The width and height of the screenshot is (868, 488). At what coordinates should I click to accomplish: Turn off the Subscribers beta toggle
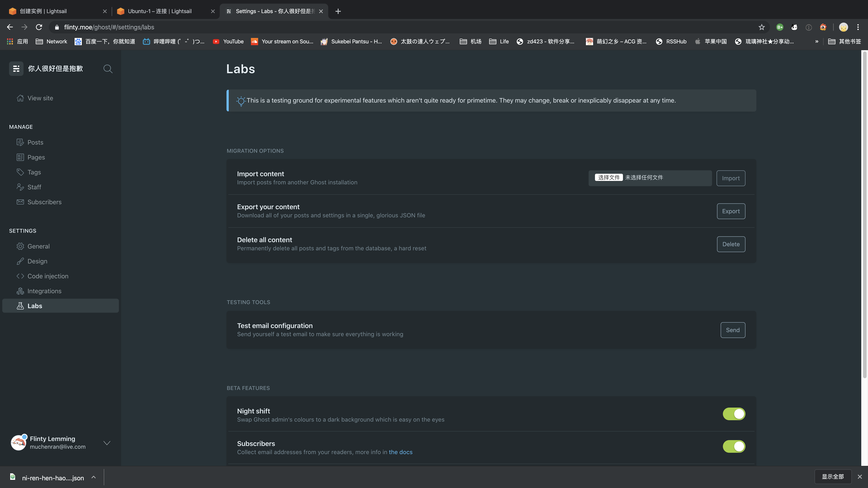point(734,447)
